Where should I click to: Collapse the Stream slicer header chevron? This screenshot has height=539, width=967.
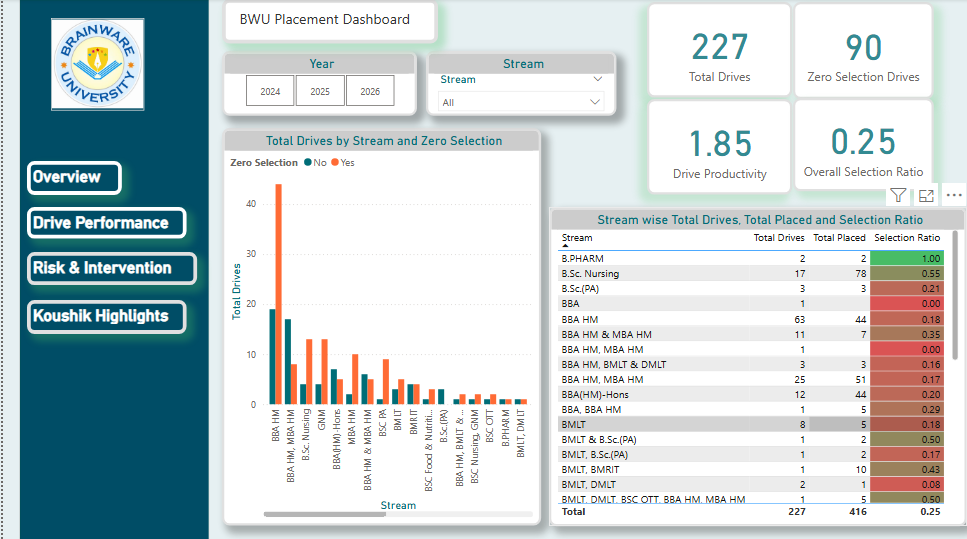(597, 80)
